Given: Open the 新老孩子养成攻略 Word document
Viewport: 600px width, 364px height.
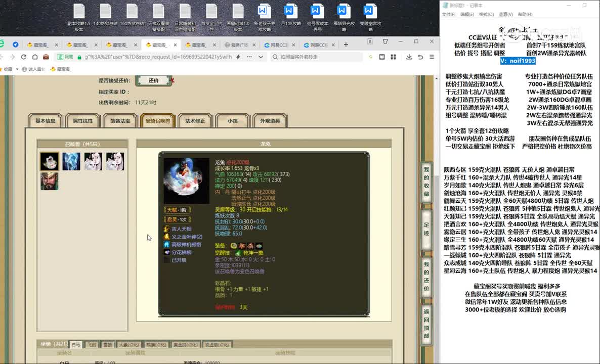Looking at the screenshot, I should 265,18.
